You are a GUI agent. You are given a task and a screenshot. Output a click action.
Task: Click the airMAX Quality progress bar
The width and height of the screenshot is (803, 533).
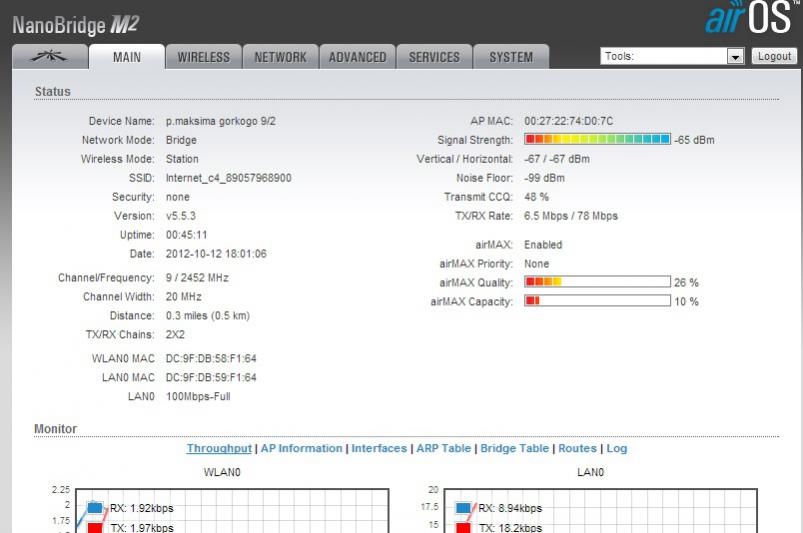pos(597,282)
